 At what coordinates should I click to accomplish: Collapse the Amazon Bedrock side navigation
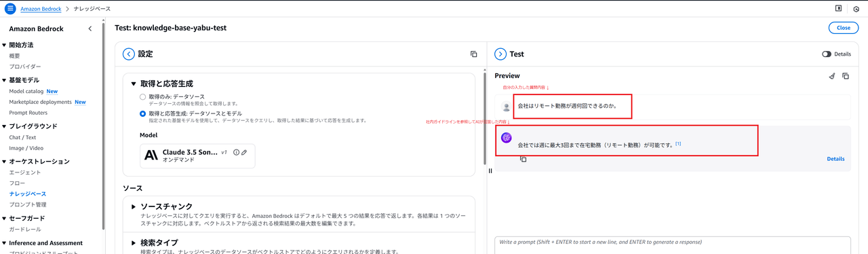click(x=90, y=29)
